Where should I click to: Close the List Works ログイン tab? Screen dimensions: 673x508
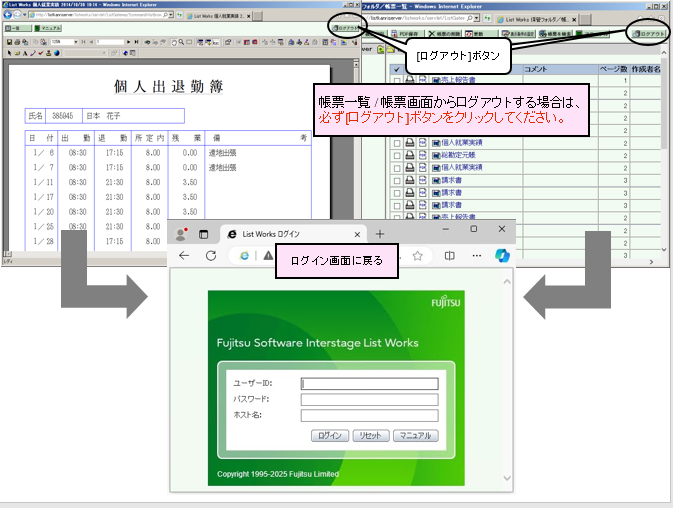pyautogui.click(x=357, y=234)
